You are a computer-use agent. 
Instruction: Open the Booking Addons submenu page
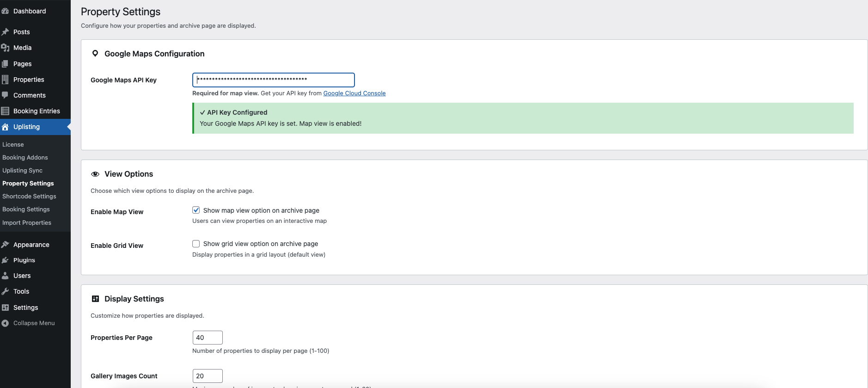point(25,157)
